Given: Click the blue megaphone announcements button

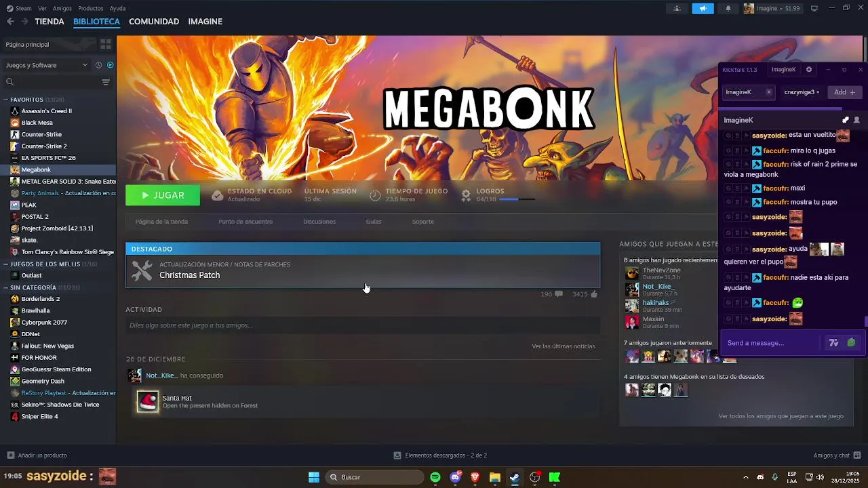Looking at the screenshot, I should click(x=703, y=8).
